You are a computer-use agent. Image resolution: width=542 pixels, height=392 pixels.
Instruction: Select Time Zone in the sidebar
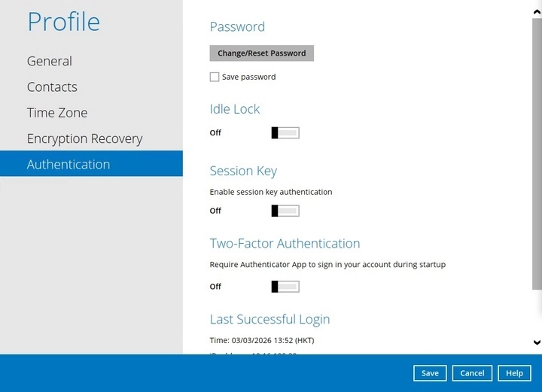[57, 113]
